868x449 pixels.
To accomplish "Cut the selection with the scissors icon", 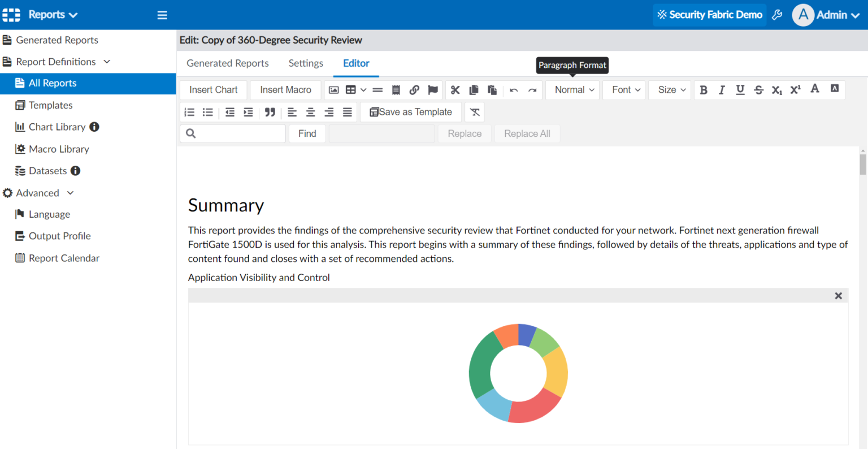I will tap(455, 90).
